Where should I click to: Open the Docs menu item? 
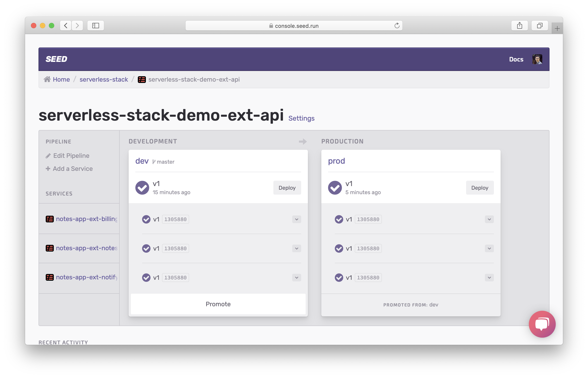coord(516,59)
